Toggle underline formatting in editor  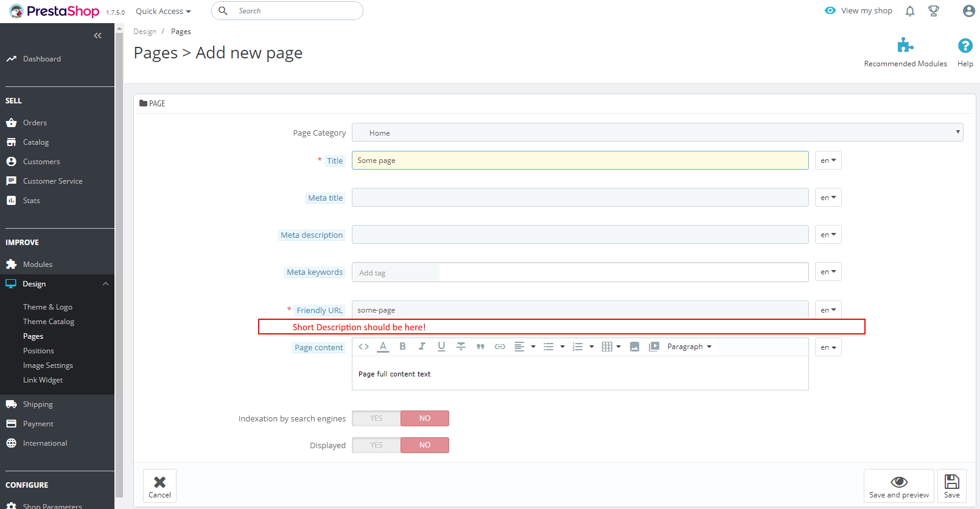tap(441, 347)
